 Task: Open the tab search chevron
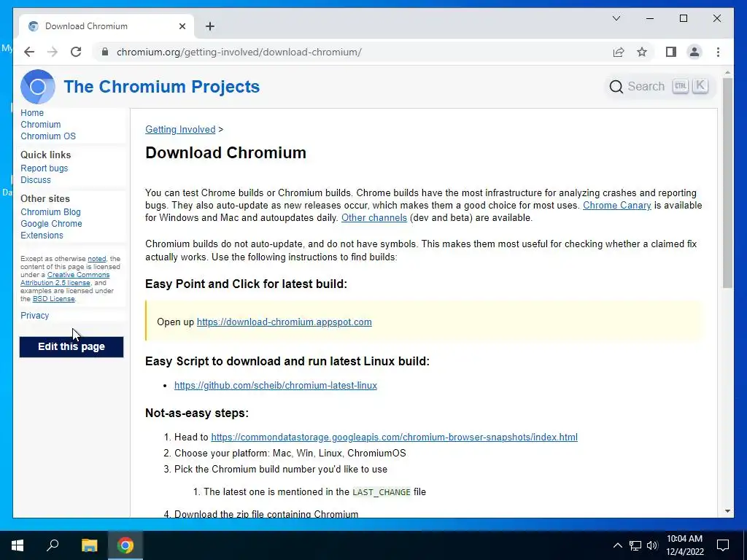(616, 18)
